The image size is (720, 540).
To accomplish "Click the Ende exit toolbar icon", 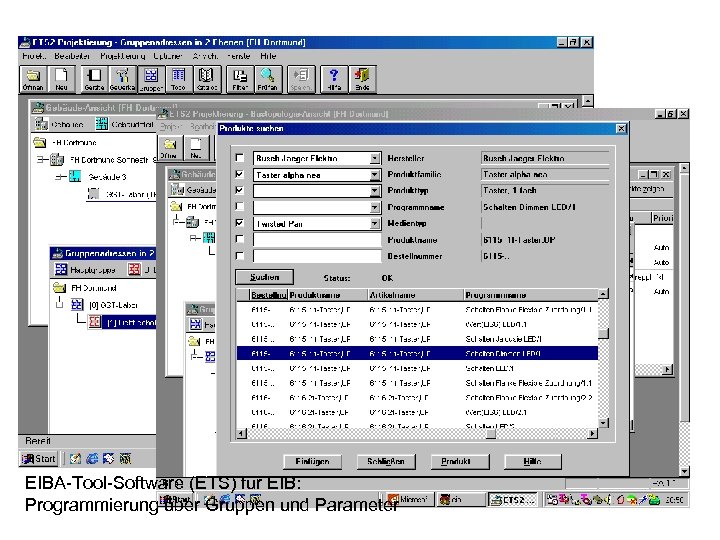I will tap(362, 79).
